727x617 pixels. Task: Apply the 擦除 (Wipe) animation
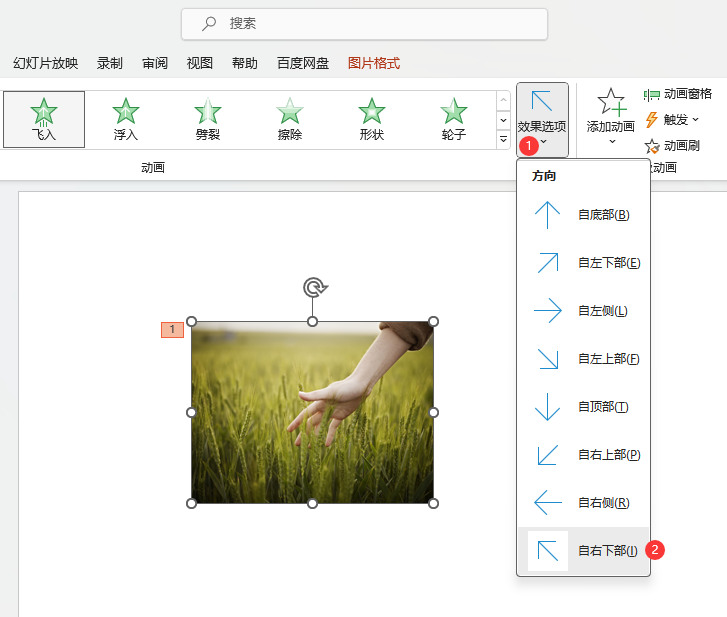[290, 120]
